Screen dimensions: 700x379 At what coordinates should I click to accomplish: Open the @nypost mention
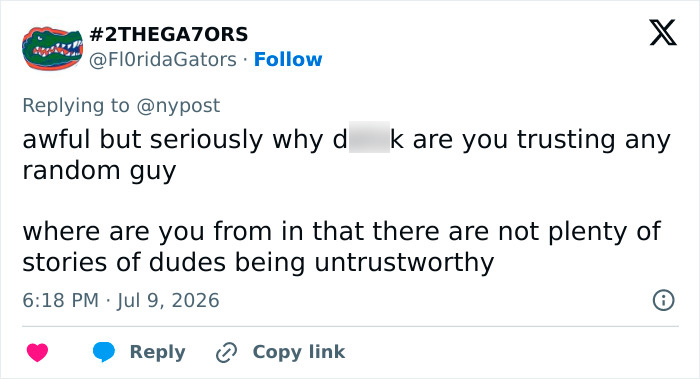click(x=178, y=106)
